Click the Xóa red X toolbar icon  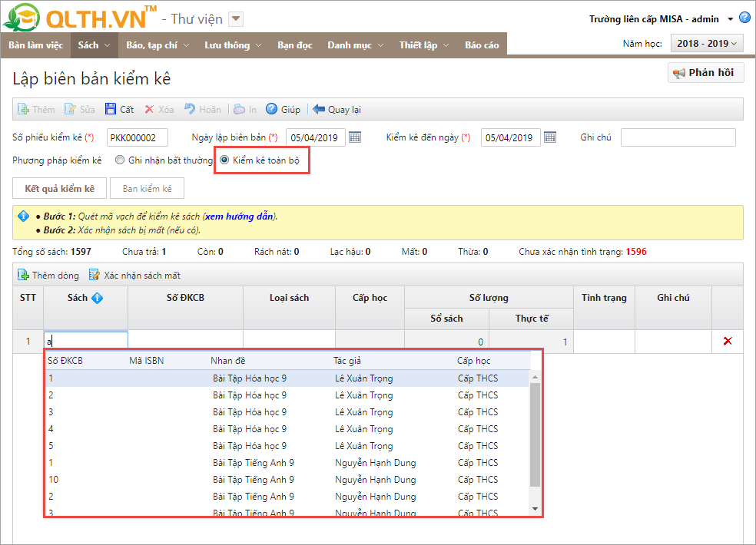pyautogui.click(x=149, y=110)
